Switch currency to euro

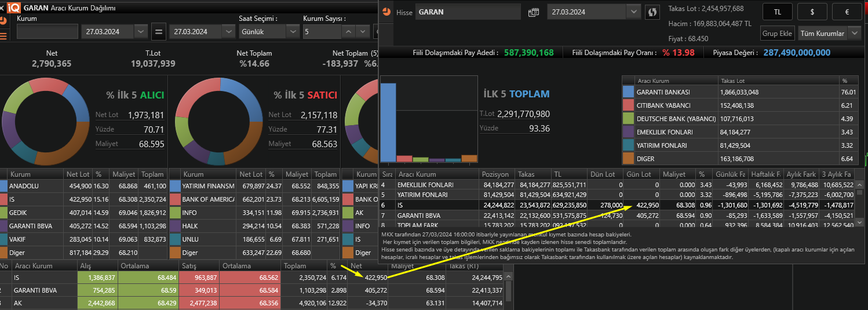(847, 12)
